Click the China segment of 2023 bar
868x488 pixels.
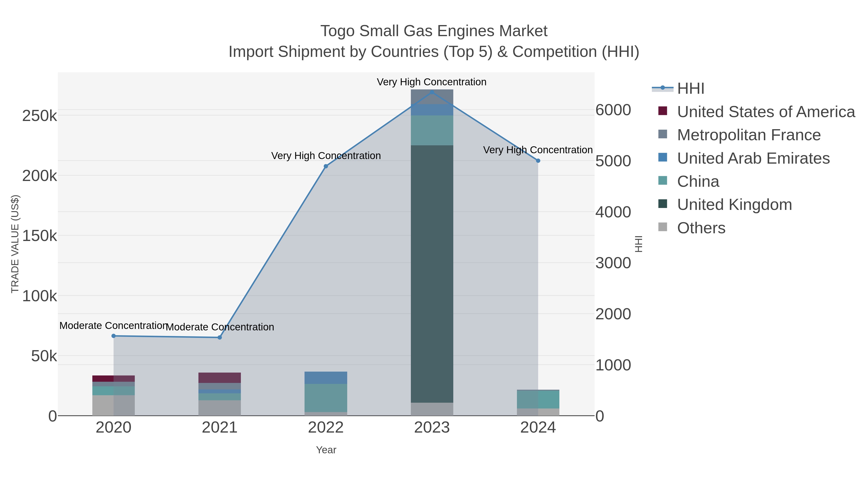click(432, 131)
